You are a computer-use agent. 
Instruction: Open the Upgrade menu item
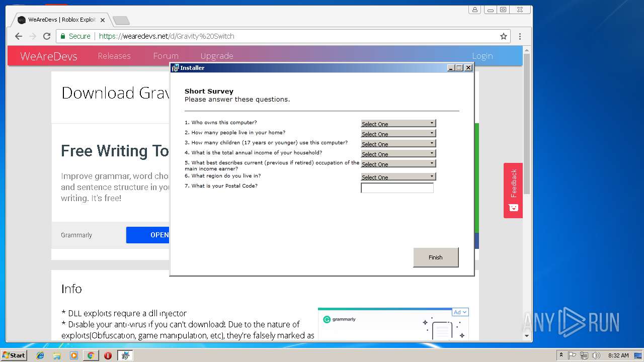pos(217,56)
